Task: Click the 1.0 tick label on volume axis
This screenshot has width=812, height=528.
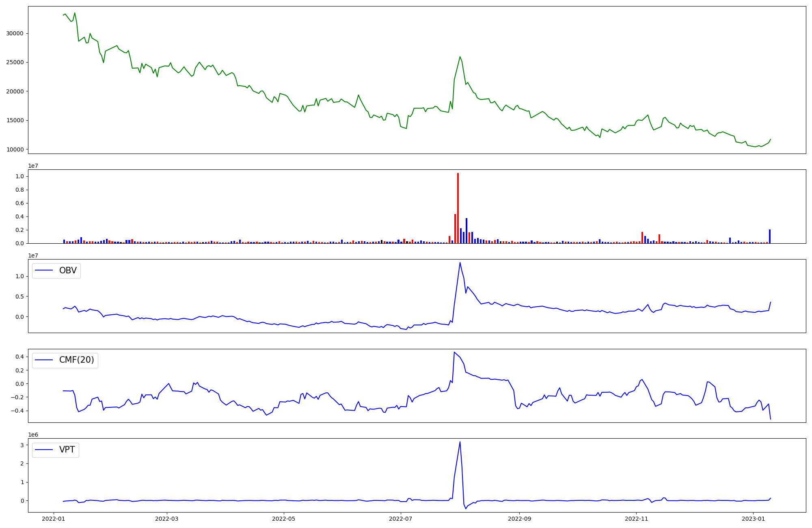Action: coord(19,176)
